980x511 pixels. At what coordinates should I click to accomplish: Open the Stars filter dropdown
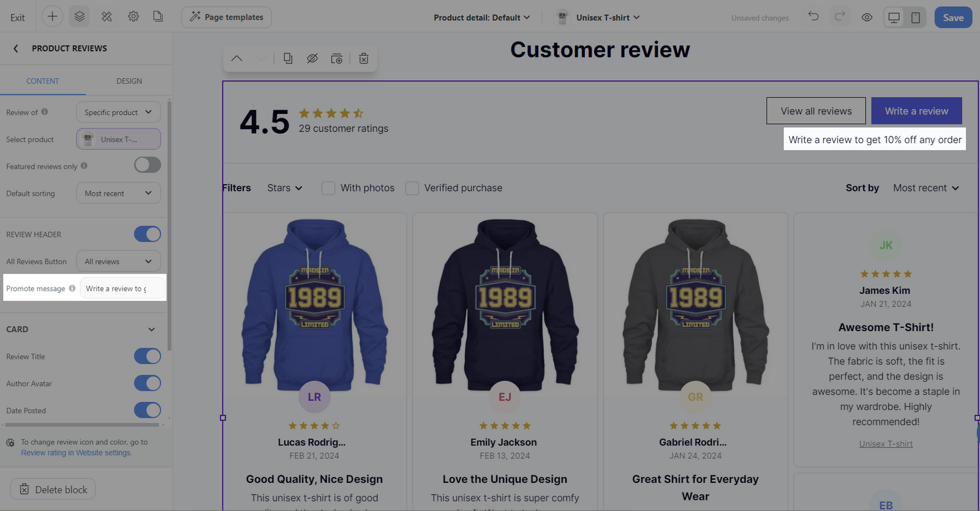[285, 188]
